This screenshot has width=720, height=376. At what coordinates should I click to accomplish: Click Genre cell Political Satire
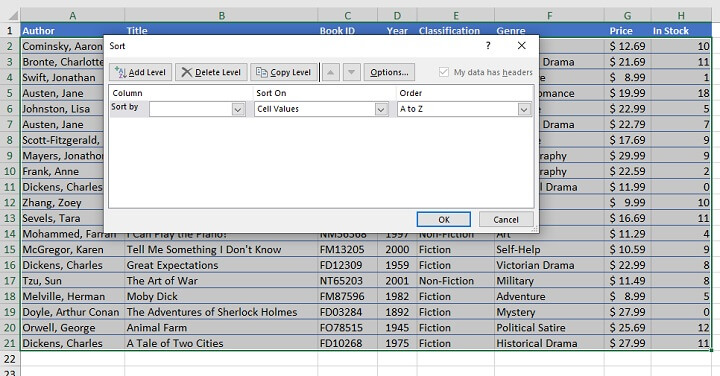pyautogui.click(x=550, y=328)
